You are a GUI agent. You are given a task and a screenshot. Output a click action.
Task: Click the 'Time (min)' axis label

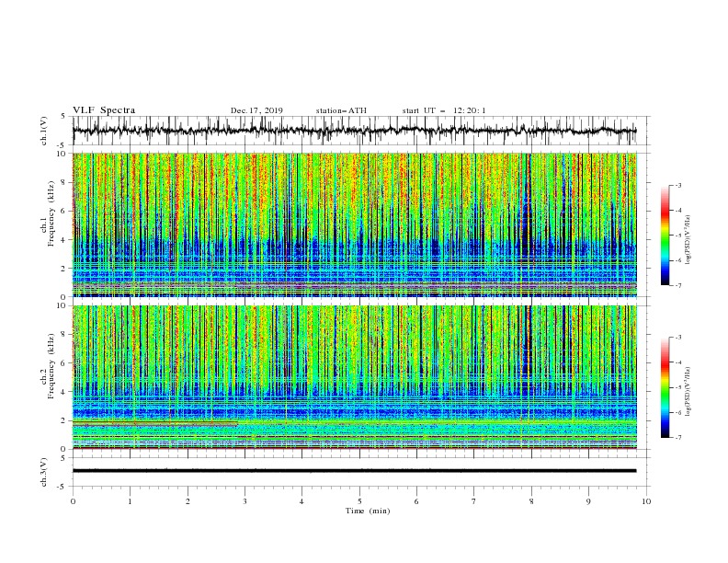(368, 511)
